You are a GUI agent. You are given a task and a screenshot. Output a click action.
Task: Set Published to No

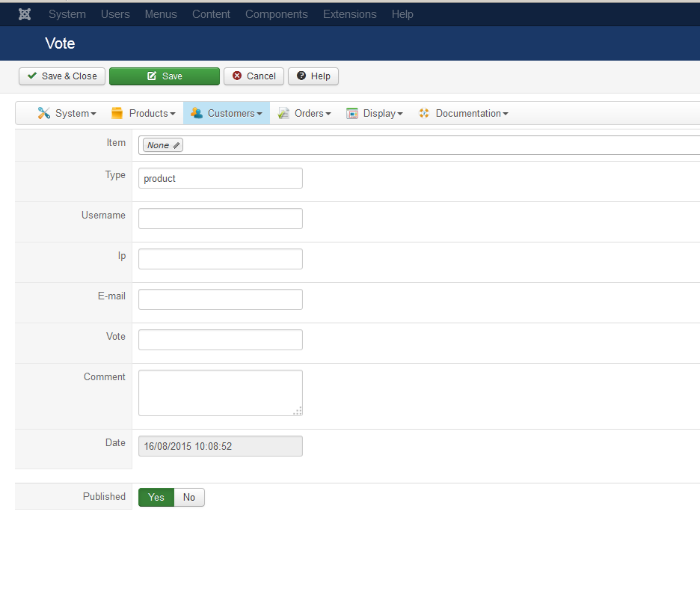click(x=189, y=497)
